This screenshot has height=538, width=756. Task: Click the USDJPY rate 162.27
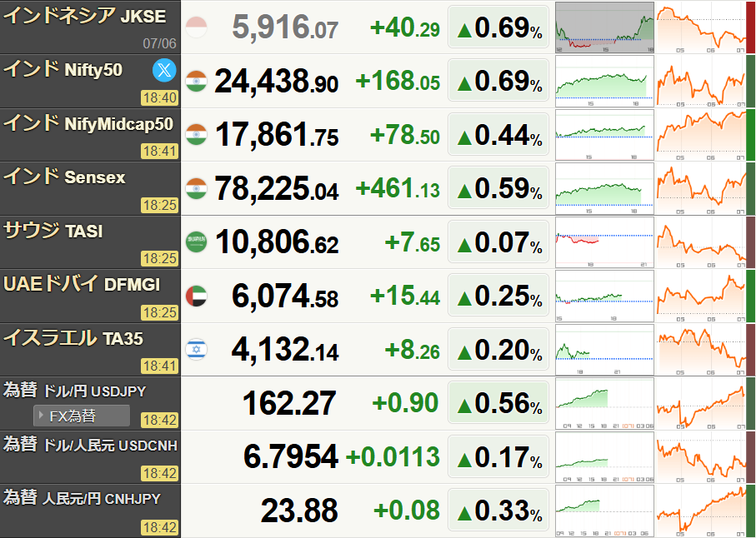pyautogui.click(x=289, y=403)
